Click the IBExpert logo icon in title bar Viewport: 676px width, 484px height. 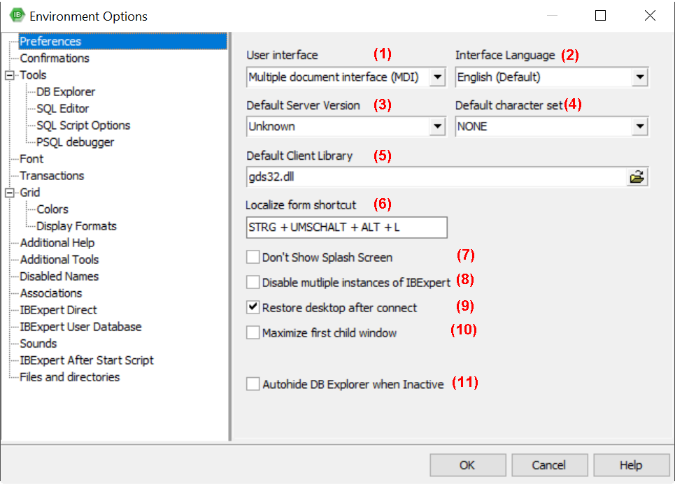click(x=17, y=16)
